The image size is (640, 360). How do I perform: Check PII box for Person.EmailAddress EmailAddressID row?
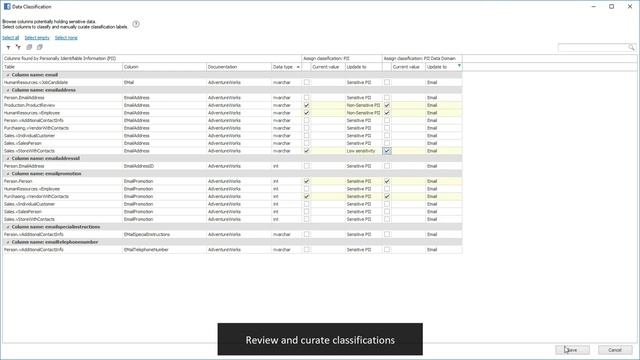[x=307, y=166]
